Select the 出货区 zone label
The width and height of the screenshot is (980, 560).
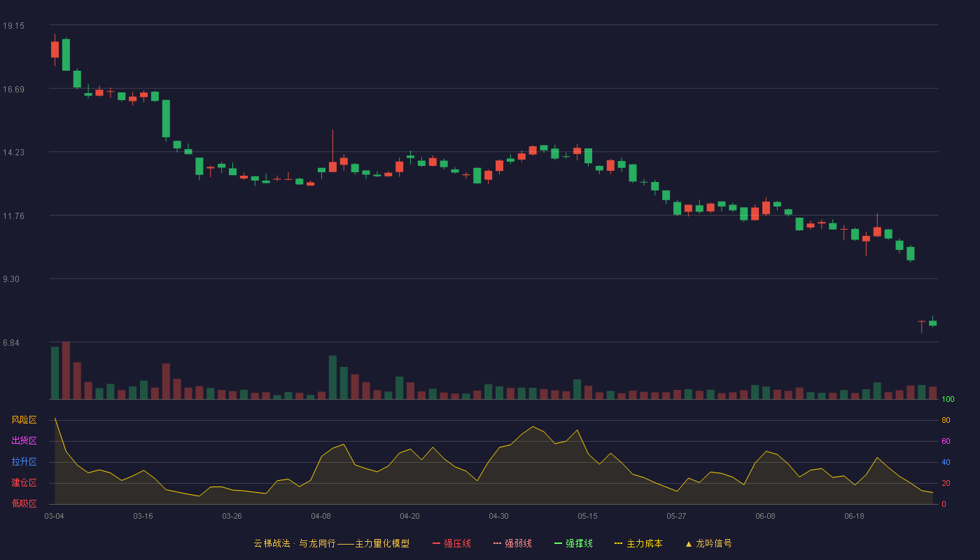pyautogui.click(x=24, y=441)
